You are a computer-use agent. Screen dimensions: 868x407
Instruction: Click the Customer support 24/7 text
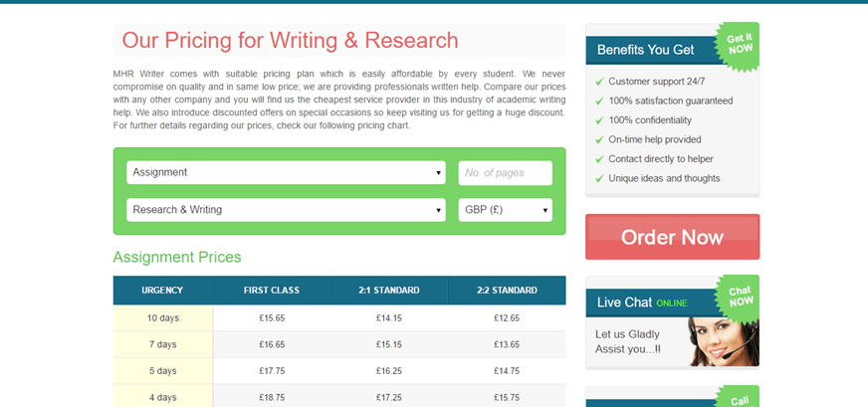point(657,82)
